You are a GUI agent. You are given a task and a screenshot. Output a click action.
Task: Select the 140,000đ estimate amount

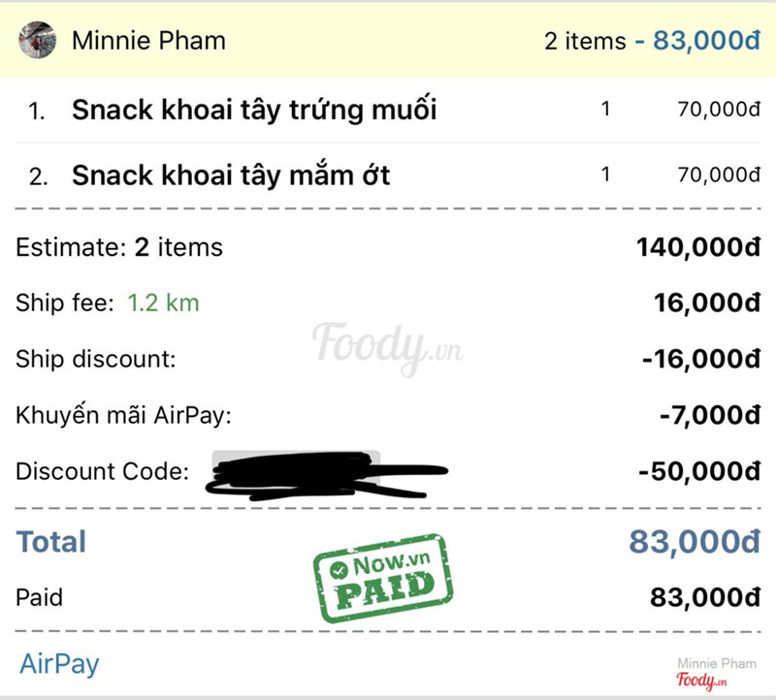tap(696, 247)
